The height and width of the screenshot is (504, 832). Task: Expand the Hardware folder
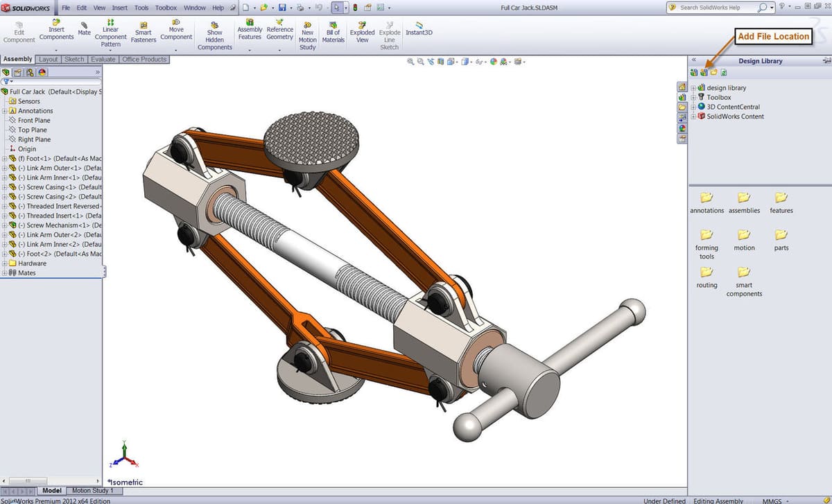(x=5, y=263)
